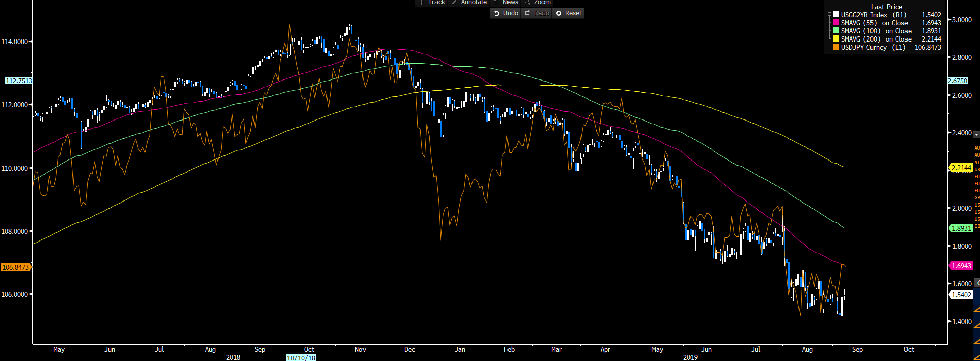Click the Zoom magnifier icon
The width and height of the screenshot is (980, 361).
click(527, 2)
